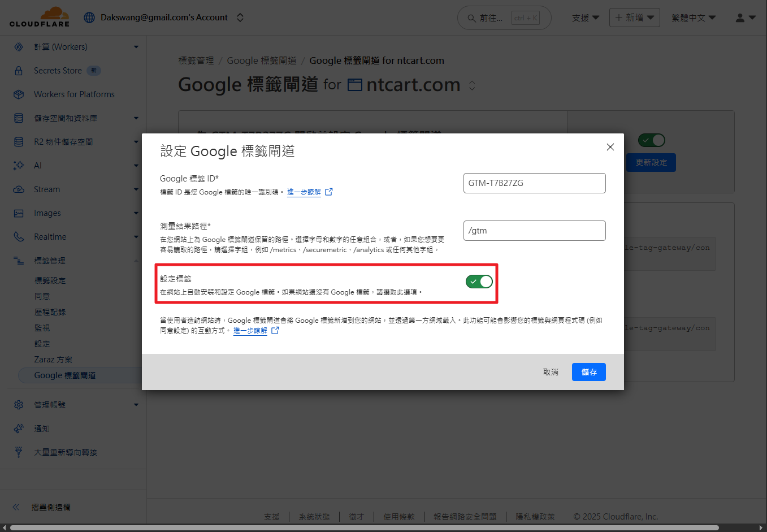Expand the Images section arrow
The height and width of the screenshot is (532, 767).
click(x=136, y=213)
